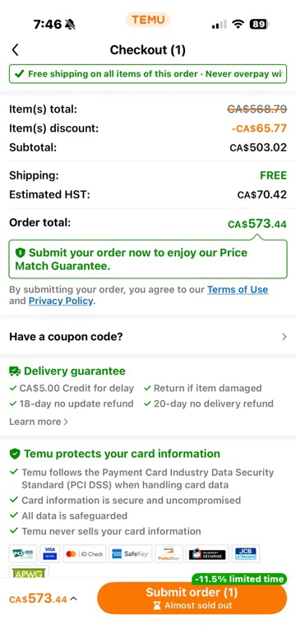Tap the JCB J/Secure badge

(x=246, y=553)
